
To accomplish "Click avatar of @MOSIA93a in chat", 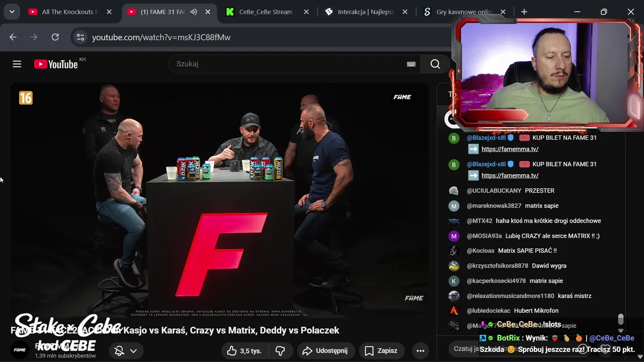I will click(454, 236).
